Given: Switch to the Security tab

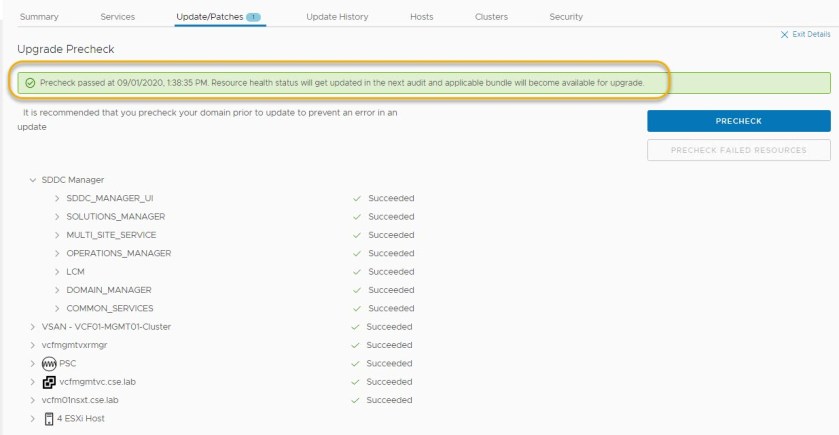Looking at the screenshot, I should click(566, 17).
